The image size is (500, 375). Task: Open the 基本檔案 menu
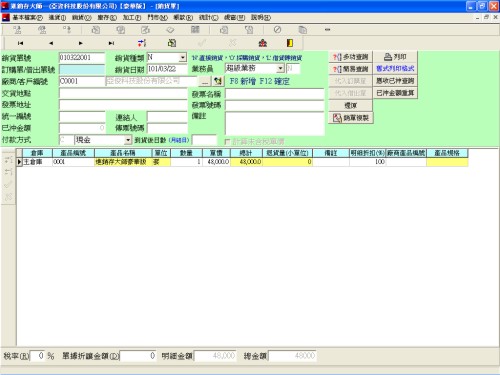[x=28, y=17]
